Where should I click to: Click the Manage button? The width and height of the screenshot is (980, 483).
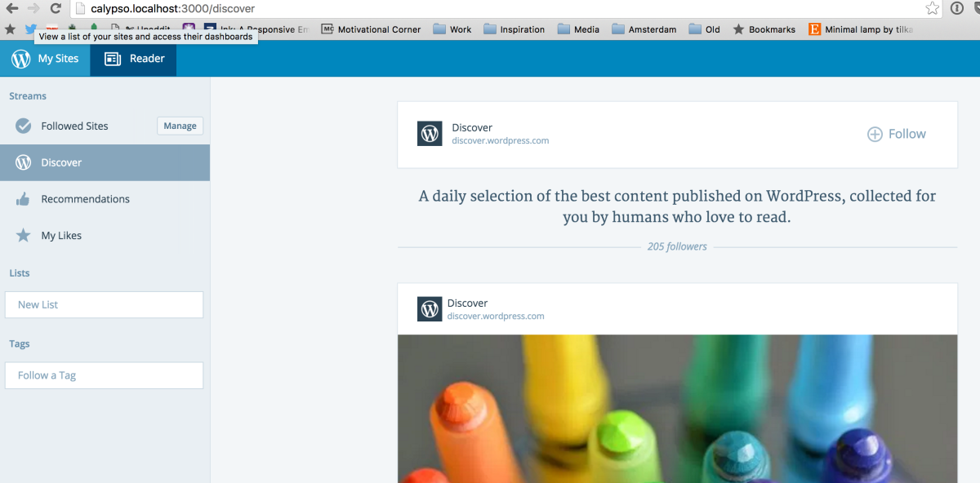tap(180, 126)
